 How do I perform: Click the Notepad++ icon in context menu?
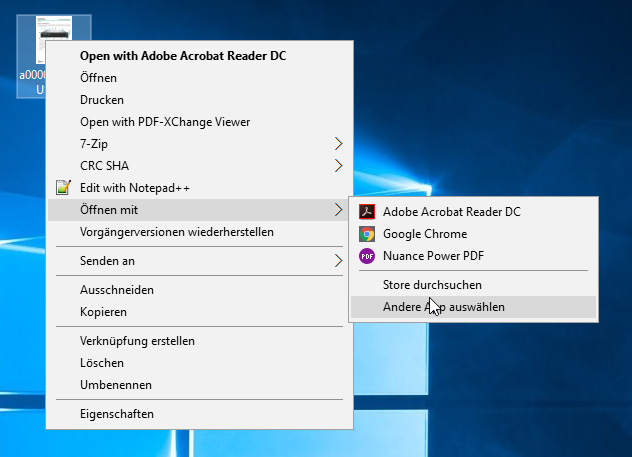click(63, 187)
